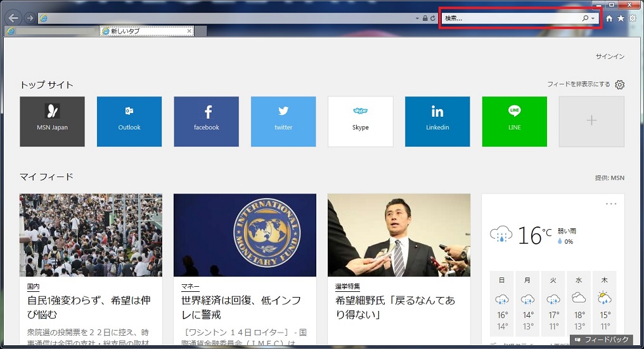
Task: Click the browser Forward arrow button
Action: pyautogui.click(x=30, y=18)
